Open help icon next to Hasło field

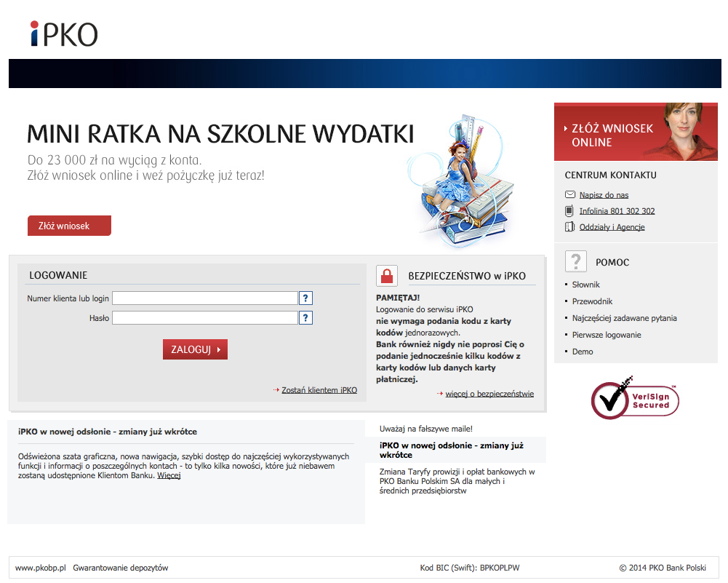305,318
